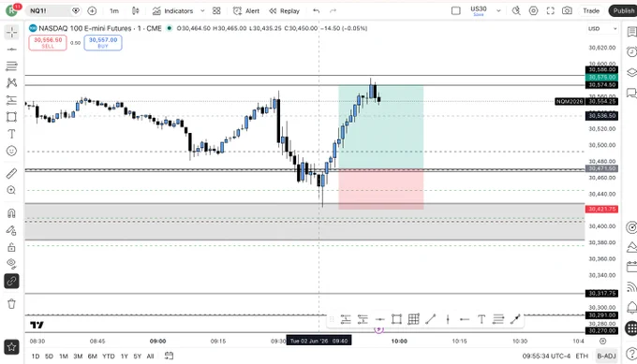This screenshot has height=364, width=637.
Task: Select the YTD date range tab
Action: point(109,357)
